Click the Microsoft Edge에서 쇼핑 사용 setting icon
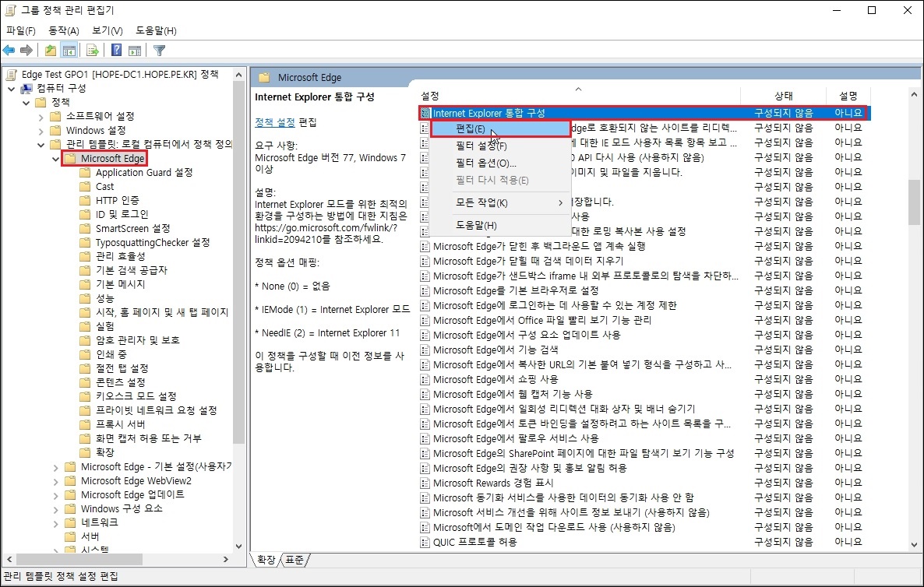Screen dimensions: 924x587 (425, 379)
